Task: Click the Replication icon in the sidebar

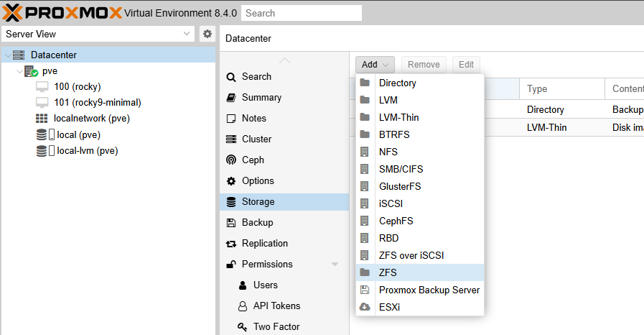Action: (231, 244)
